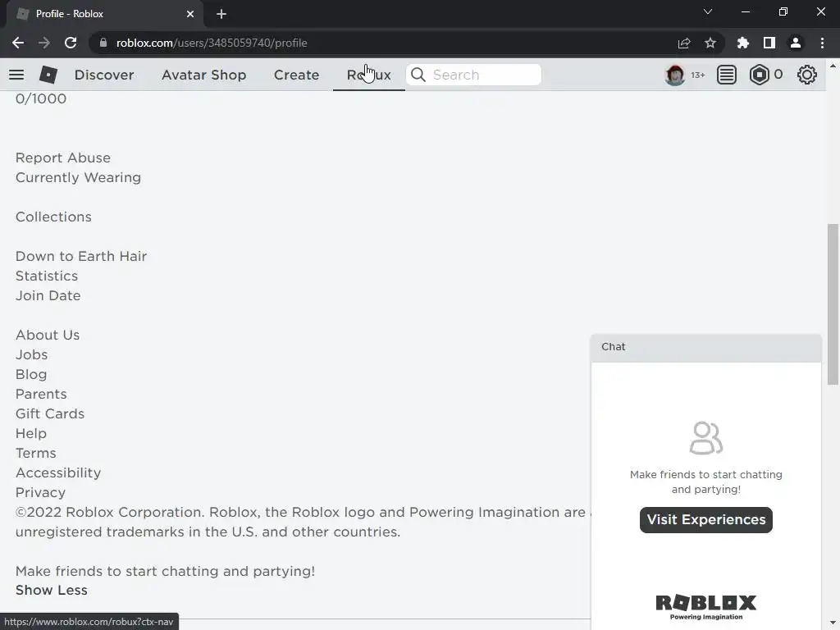Go back with browser back arrow
The height and width of the screenshot is (630, 840).
point(18,43)
